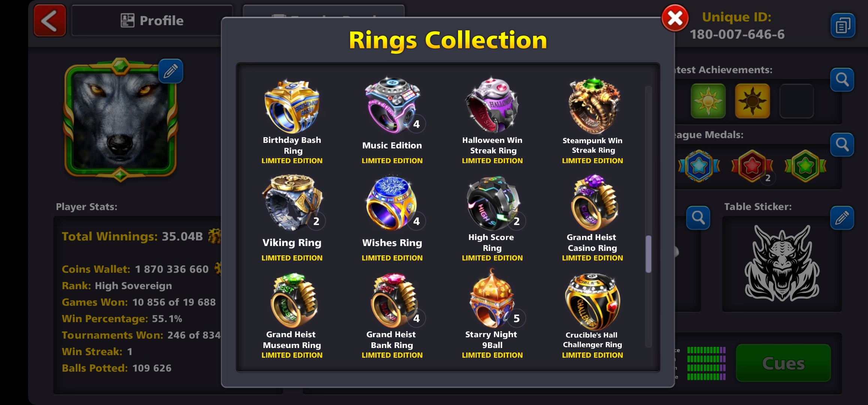Edit the wolf avatar
The width and height of the screenshot is (868, 405).
click(171, 71)
